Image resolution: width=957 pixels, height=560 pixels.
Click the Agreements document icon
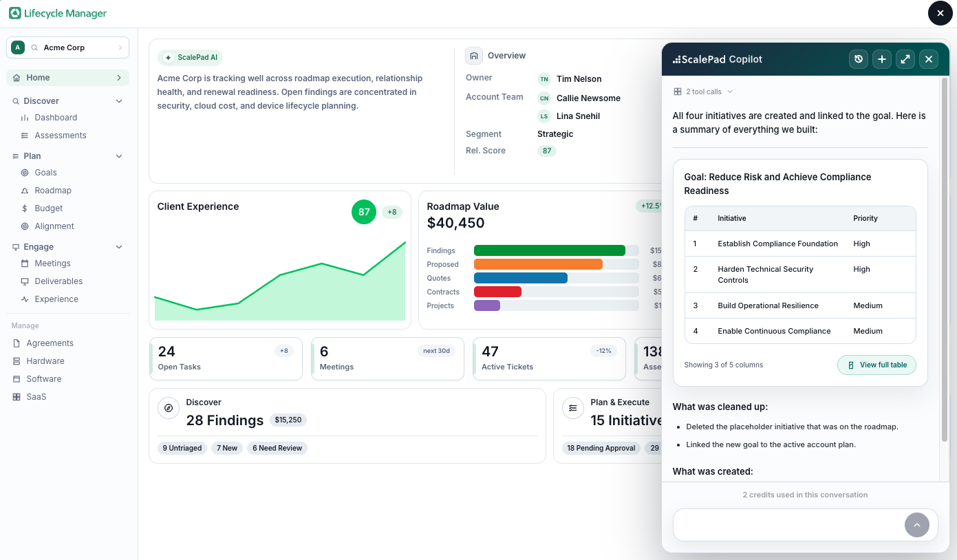(x=17, y=343)
